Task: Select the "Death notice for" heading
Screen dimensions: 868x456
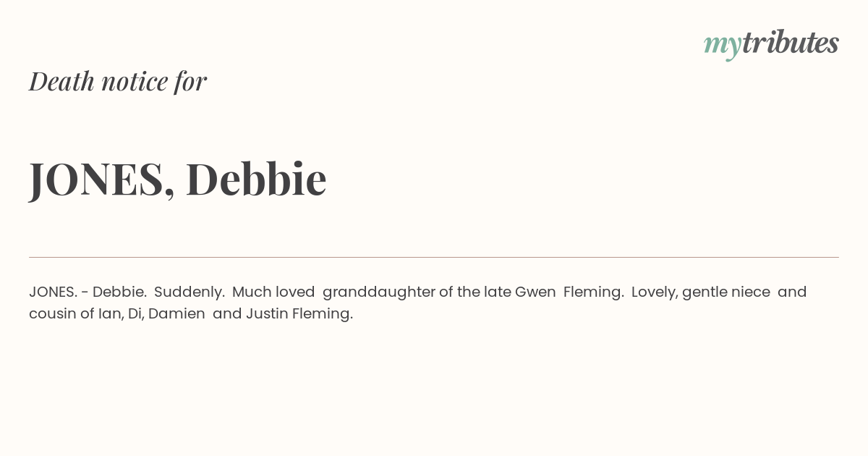Action: 118,81
